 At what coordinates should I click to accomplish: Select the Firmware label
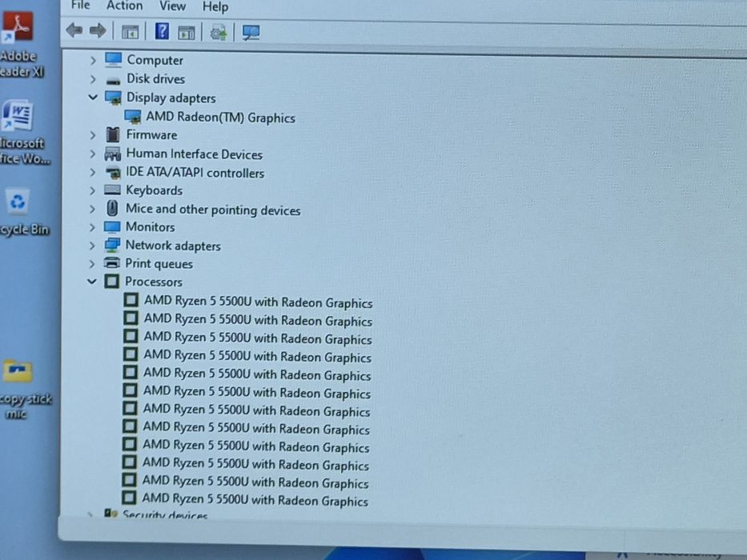[151, 135]
